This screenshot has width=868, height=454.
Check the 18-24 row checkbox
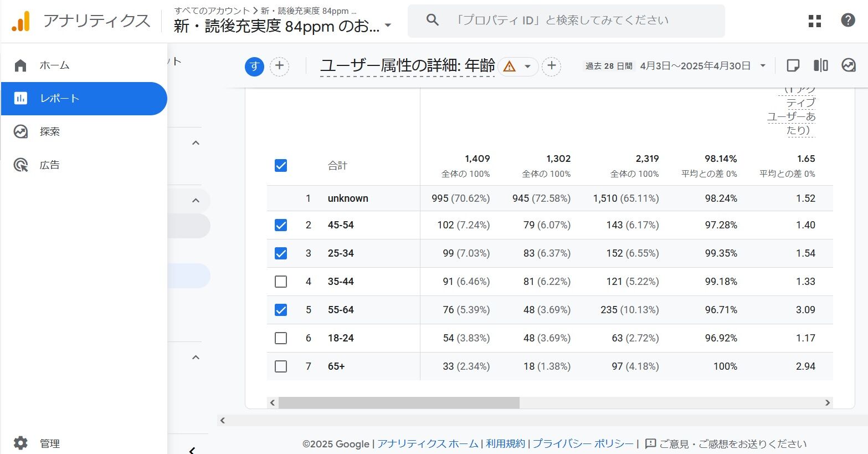pyautogui.click(x=281, y=338)
